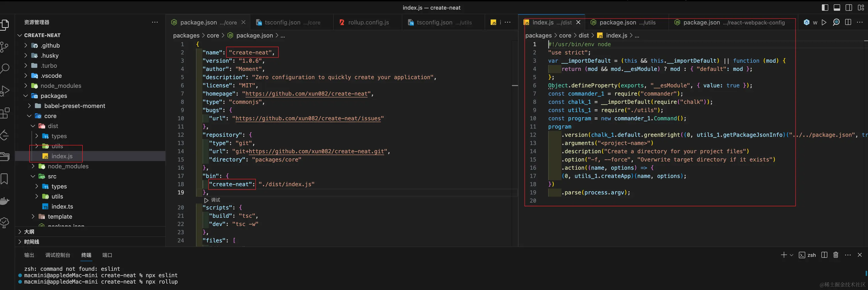The width and height of the screenshot is (868, 290).
Task: Kill terminal with the trash icon
Action: (836, 255)
